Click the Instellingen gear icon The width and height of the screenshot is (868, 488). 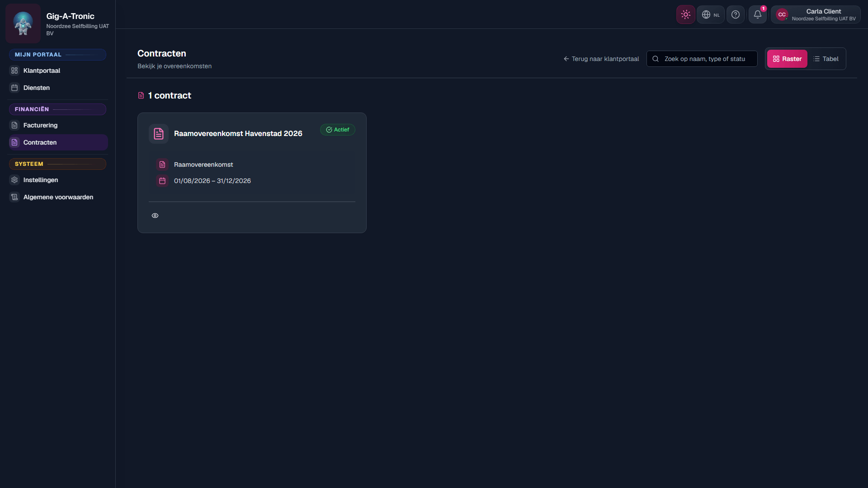[14, 180]
